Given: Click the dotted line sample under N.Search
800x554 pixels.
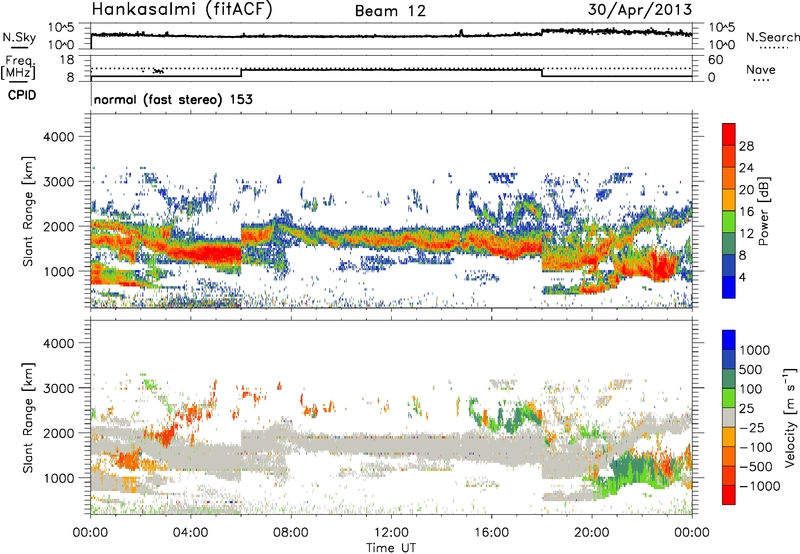Looking at the screenshot, I should 774,47.
